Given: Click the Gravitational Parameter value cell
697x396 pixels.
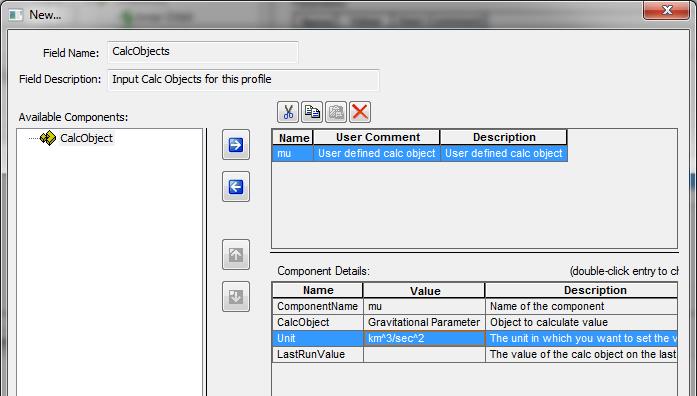Looking at the screenshot, I should tap(425, 322).
